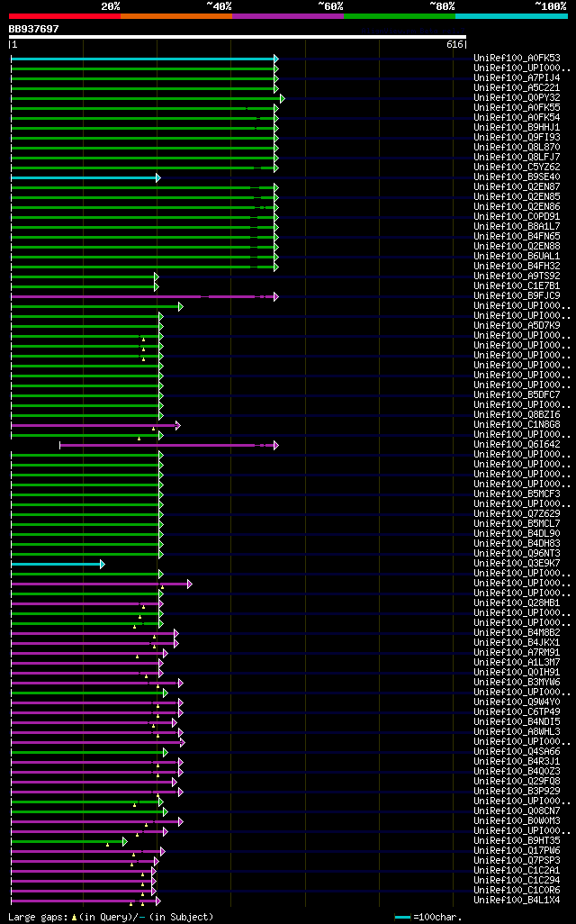
Task: Select the UniRef100_Q7Z629 label
Action: pos(517,514)
